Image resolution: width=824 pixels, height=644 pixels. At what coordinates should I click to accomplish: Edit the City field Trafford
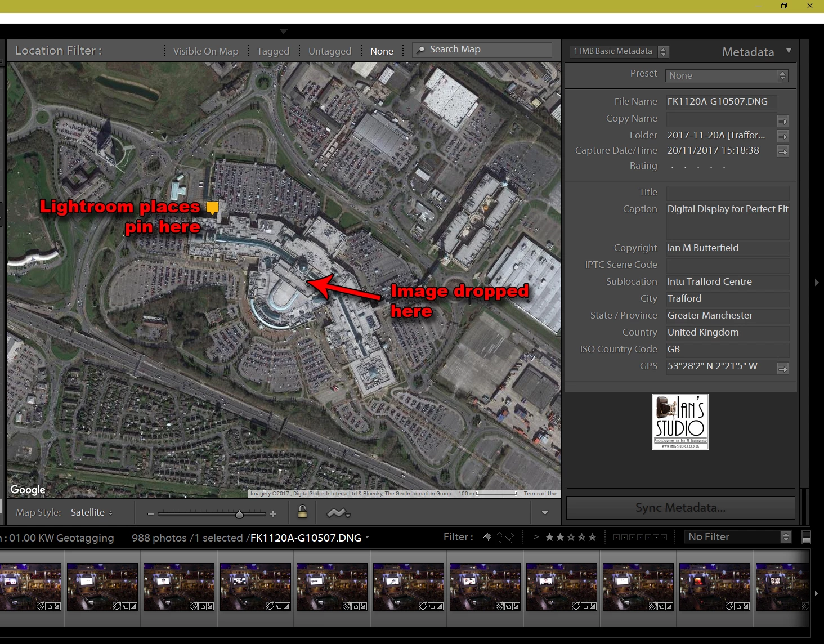click(x=727, y=299)
